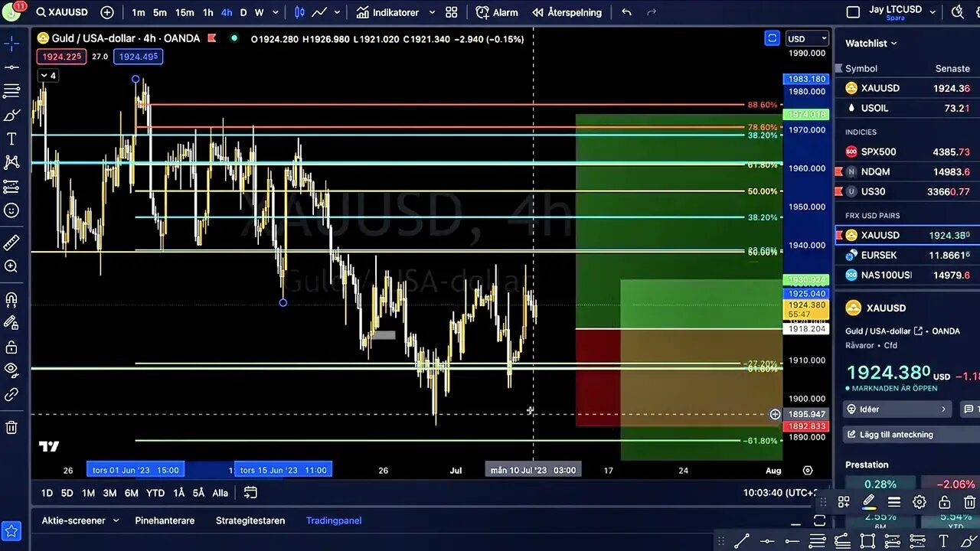
Task: Click the red sell price 1924.225 button
Action: 61,57
